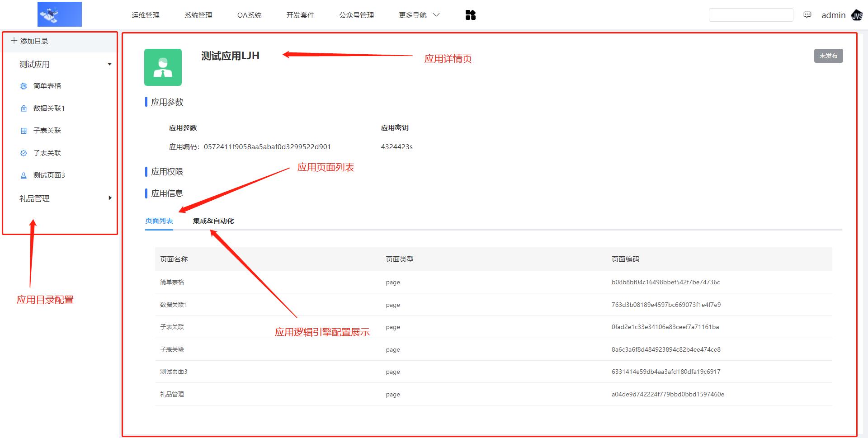Click the icon next to 简单表格
The height and width of the screenshot is (438, 868).
[x=24, y=86]
